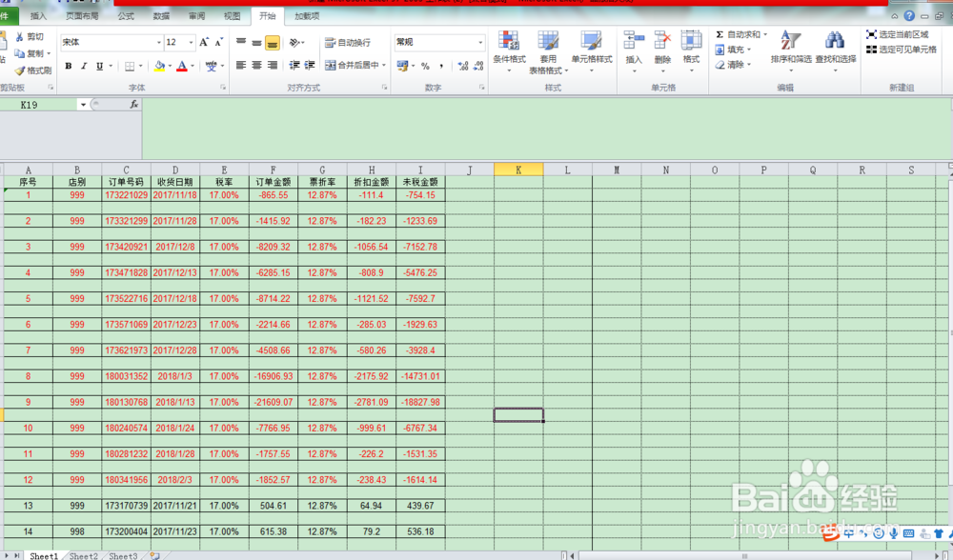
Task: Click the AutoSum (自动求和) button
Action: [738, 34]
